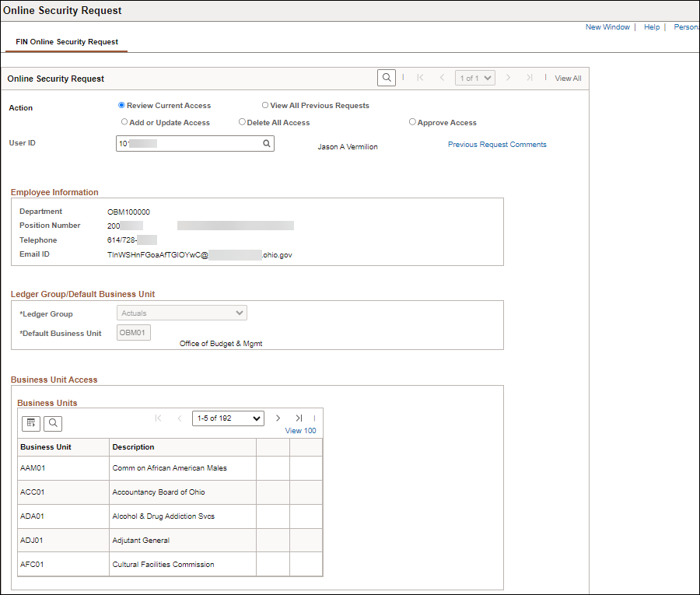
Task: Open the 1 of 1 record dropdown
Action: click(475, 78)
